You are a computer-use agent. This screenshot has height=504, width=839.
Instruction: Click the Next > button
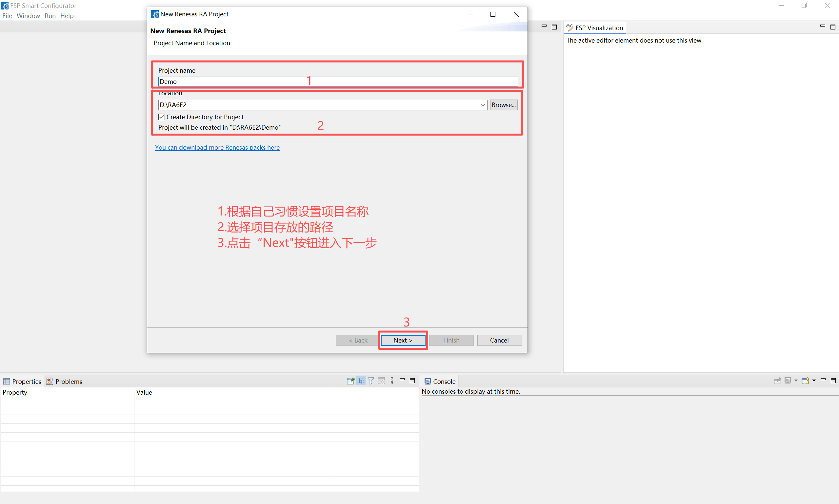click(x=403, y=340)
